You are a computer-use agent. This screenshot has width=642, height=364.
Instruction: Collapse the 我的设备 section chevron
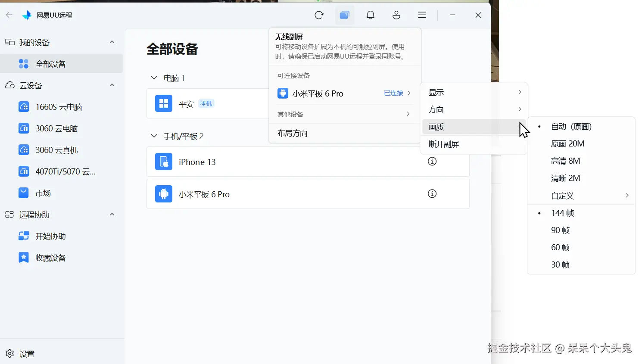pos(112,42)
